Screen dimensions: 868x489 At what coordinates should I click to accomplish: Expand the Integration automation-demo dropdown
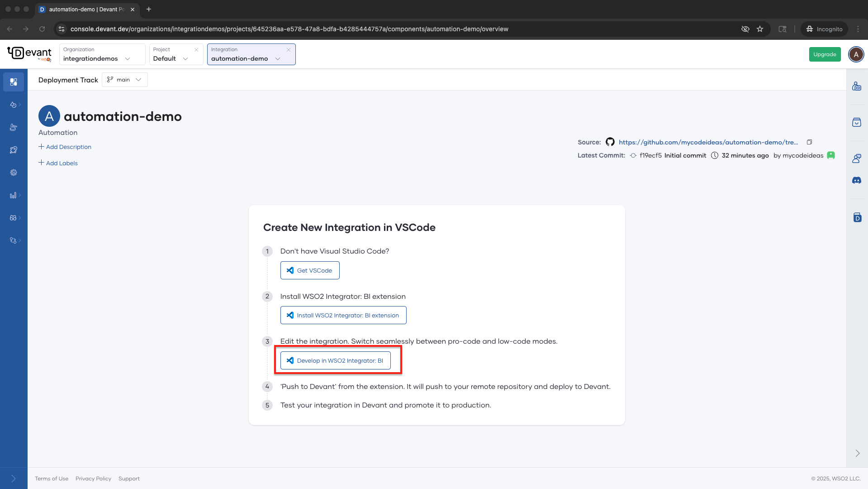[x=278, y=59]
